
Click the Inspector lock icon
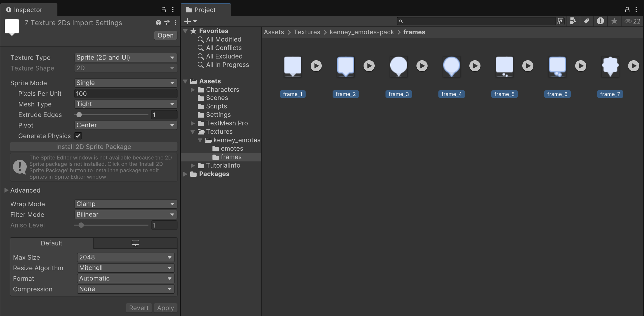(x=164, y=10)
